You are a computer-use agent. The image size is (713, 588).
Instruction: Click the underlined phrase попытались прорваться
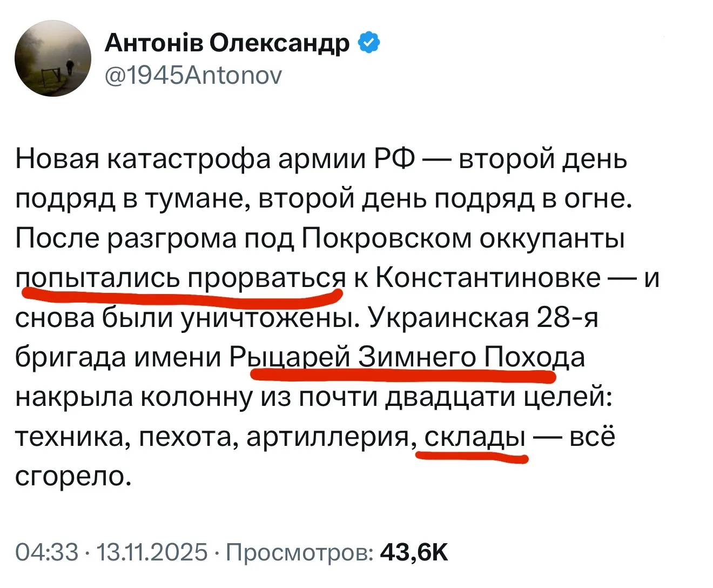[x=180, y=278]
